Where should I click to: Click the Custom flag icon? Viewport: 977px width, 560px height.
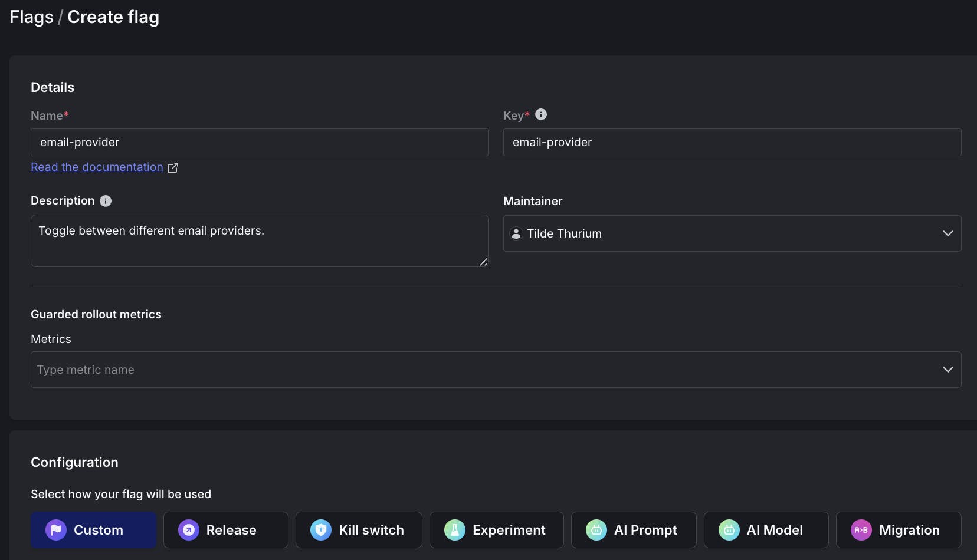[56, 530]
